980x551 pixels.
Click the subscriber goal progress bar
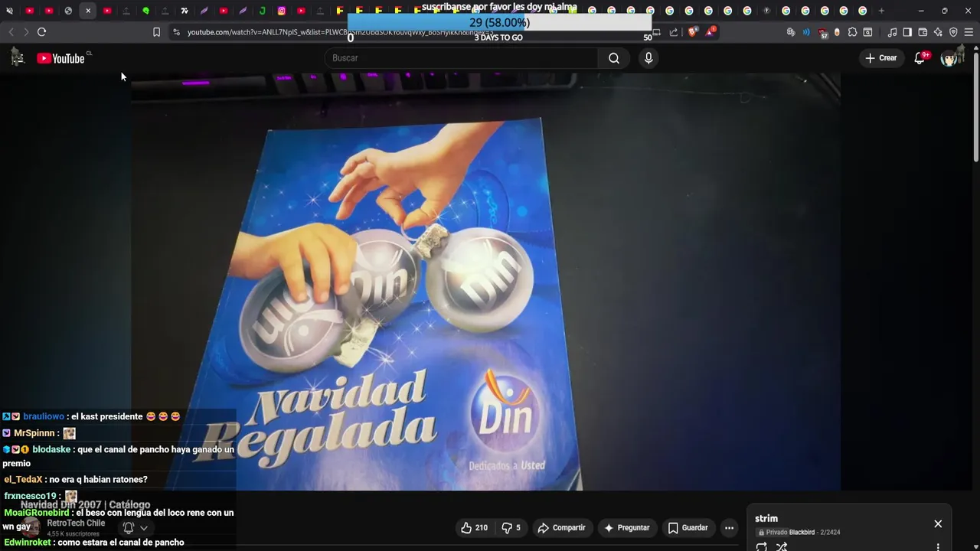[499, 22]
